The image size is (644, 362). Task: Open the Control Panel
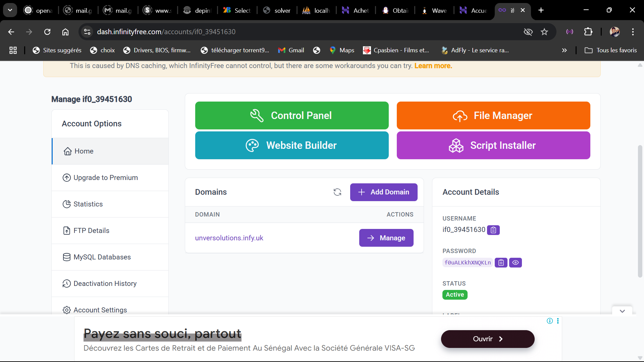(x=291, y=115)
